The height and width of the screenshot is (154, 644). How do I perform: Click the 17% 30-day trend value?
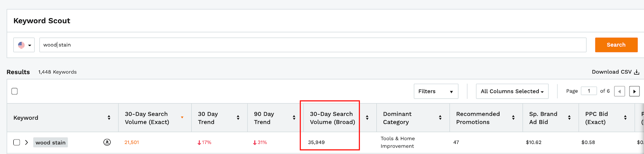pos(204,142)
